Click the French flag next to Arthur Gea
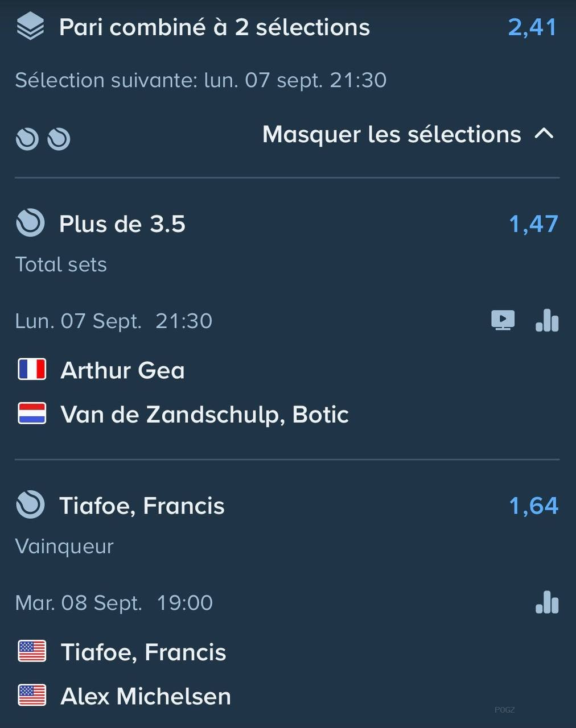The height and width of the screenshot is (728, 576). (32, 369)
